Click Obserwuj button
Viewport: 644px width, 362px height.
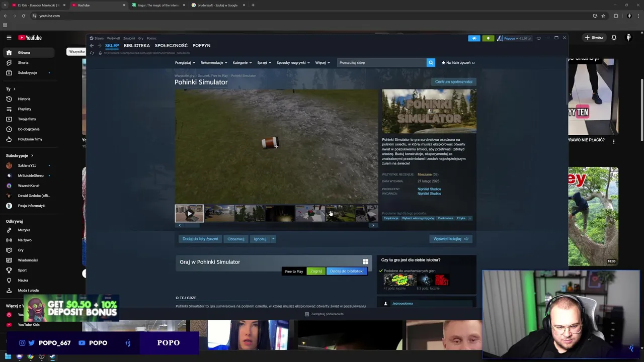(x=236, y=239)
